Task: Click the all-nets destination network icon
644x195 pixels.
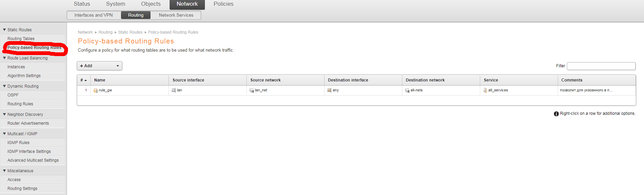Action: 407,90
